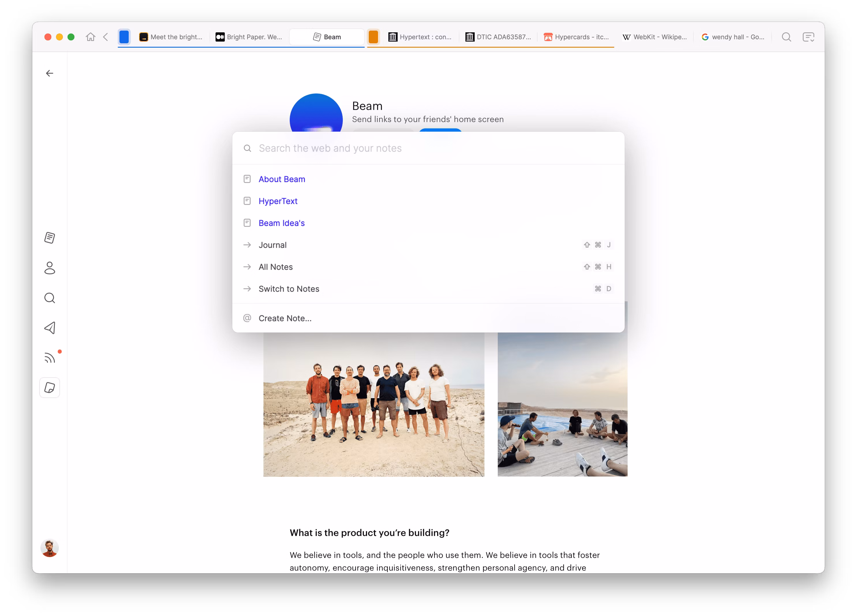This screenshot has width=857, height=616.
Task: Click the note card icon at top right
Action: tap(808, 37)
